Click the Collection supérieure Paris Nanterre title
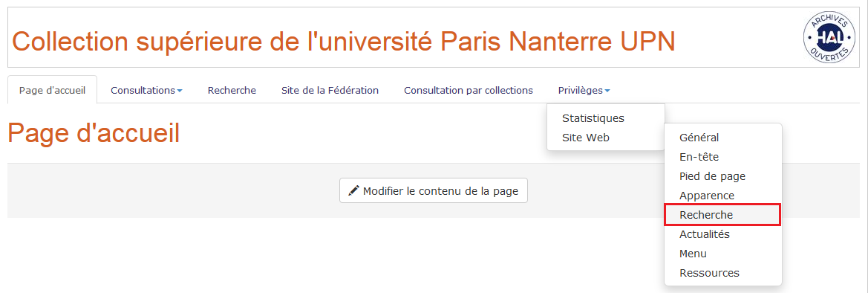 (344, 40)
